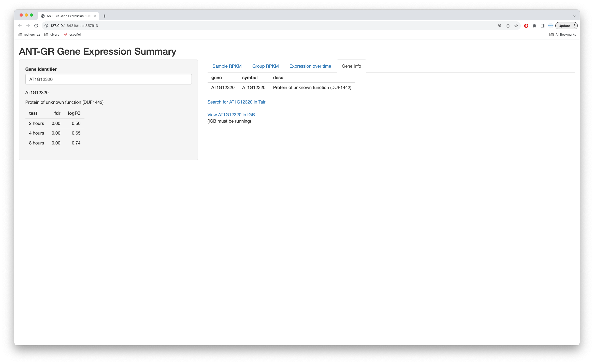Click the browser back arrow
The image size is (594, 364).
[x=20, y=26]
